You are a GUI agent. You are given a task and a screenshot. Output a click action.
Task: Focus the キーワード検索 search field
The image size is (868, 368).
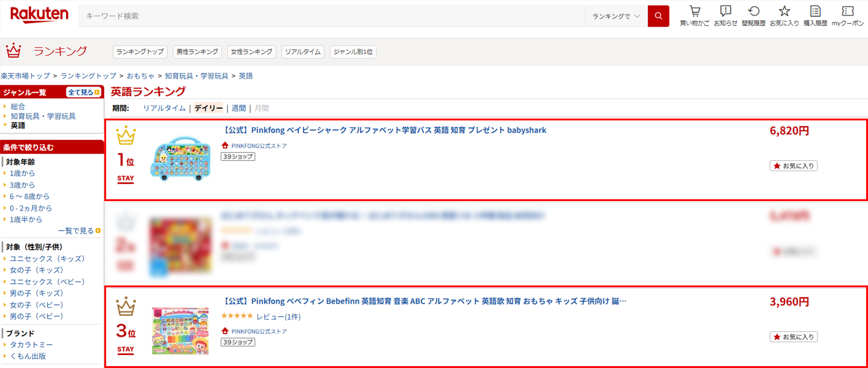coord(332,16)
